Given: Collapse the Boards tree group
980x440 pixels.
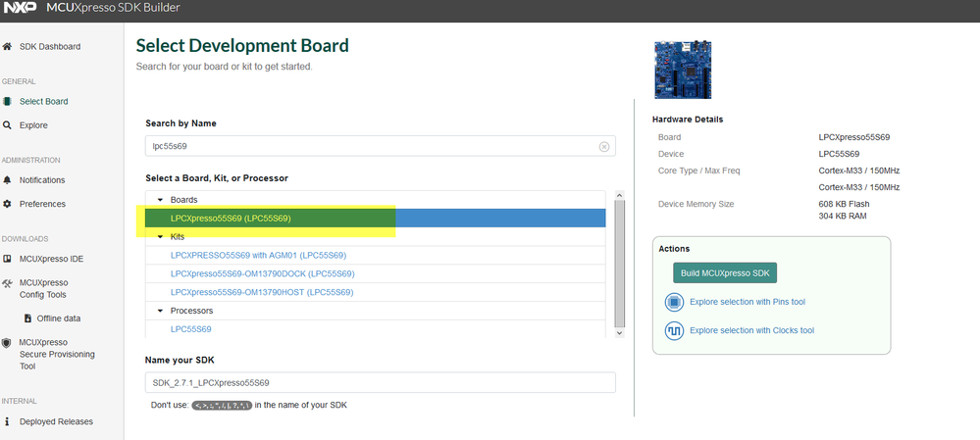Looking at the screenshot, I should pos(160,200).
